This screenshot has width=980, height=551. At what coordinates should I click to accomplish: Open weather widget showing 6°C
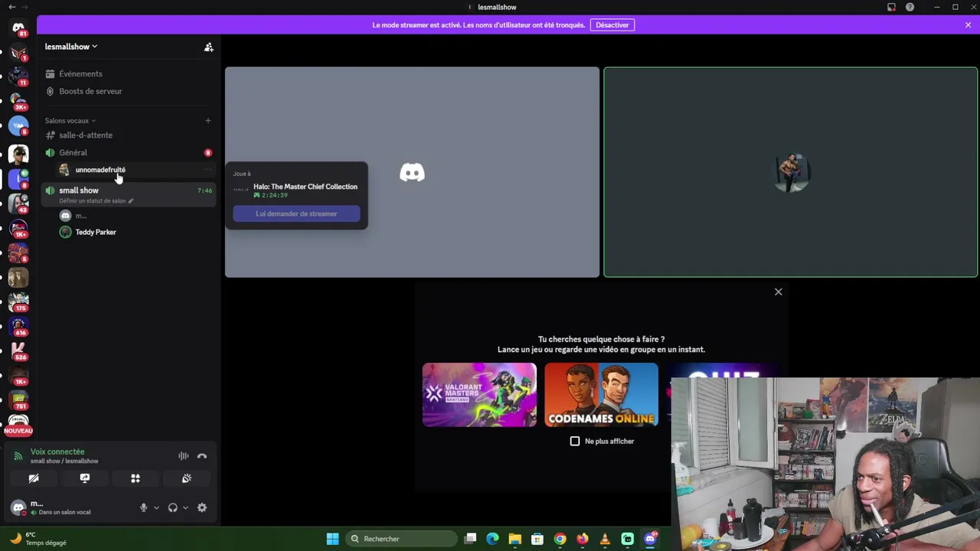[37, 539]
